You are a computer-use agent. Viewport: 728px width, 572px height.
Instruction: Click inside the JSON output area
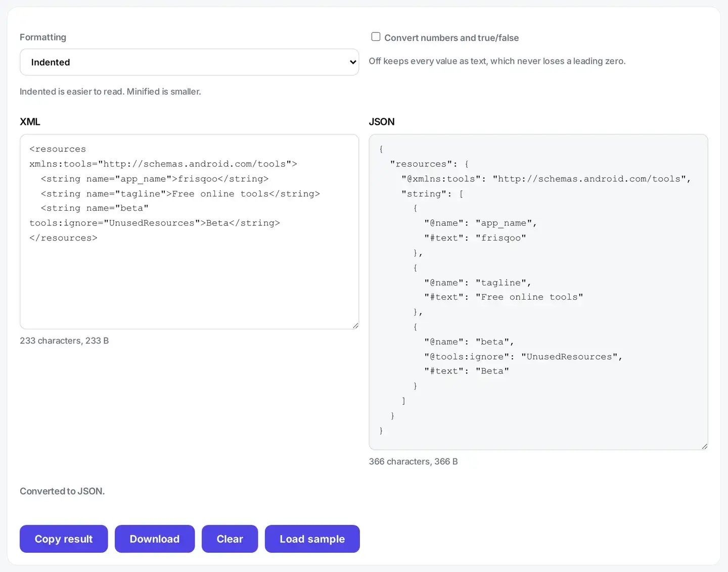tap(538, 292)
